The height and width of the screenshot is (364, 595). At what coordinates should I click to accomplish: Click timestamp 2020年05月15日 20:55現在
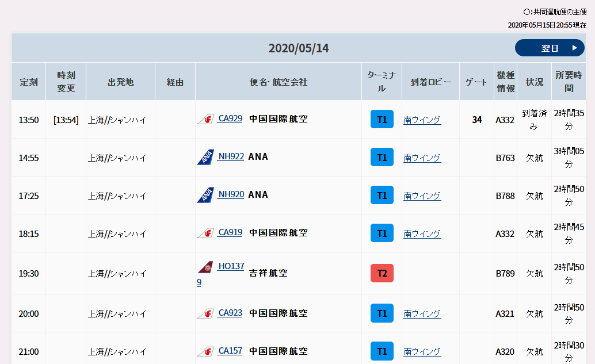547,25
